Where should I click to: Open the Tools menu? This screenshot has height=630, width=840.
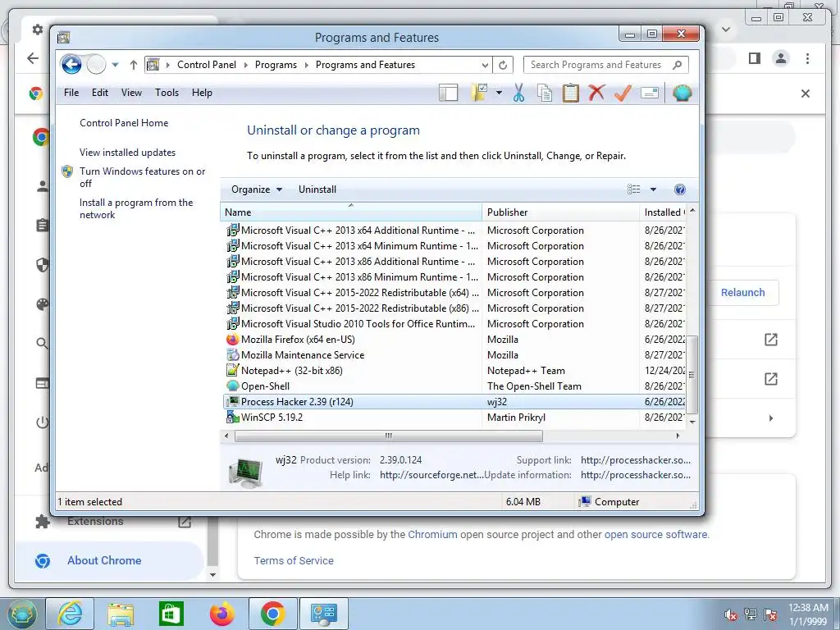coord(167,93)
